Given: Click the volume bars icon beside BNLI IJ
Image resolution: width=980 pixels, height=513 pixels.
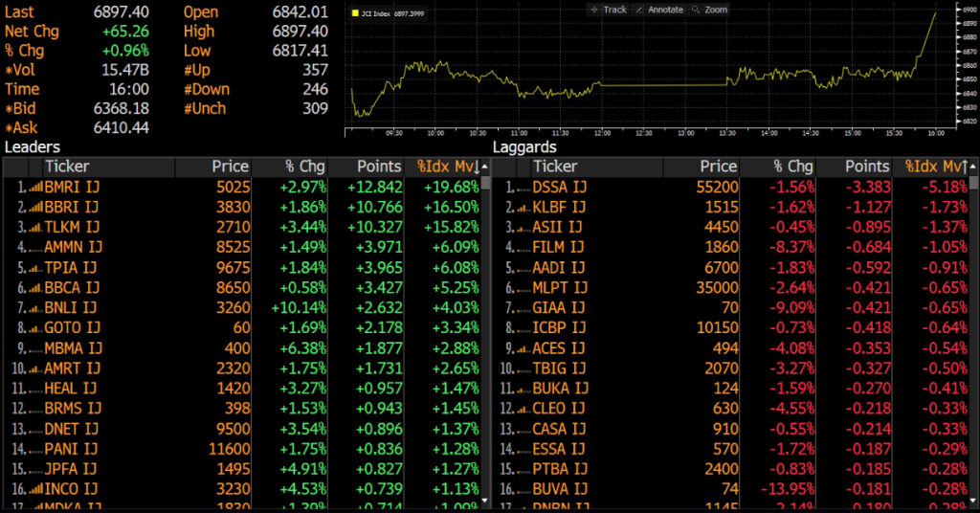Looking at the screenshot, I should [x=35, y=307].
